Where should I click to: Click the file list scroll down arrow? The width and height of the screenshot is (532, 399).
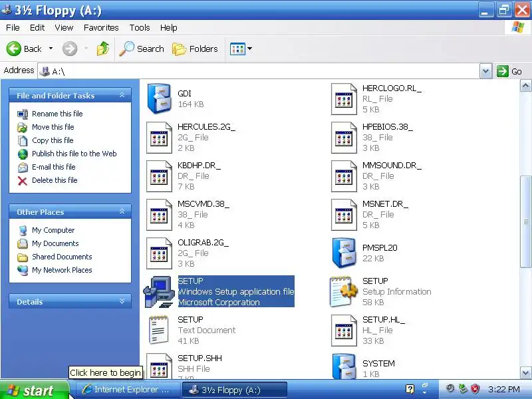coord(525,373)
